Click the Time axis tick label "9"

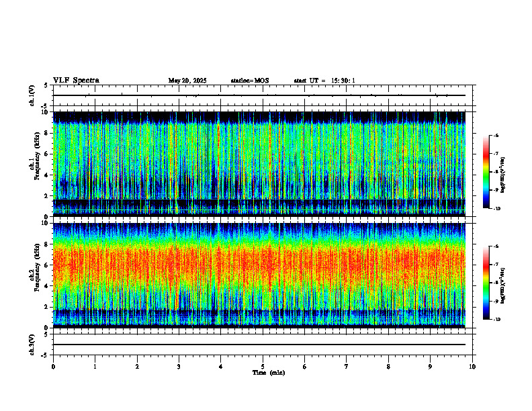[430, 367]
